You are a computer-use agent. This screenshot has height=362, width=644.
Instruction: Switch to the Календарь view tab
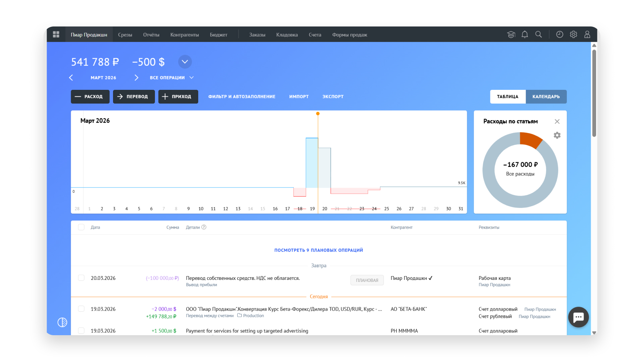click(546, 97)
